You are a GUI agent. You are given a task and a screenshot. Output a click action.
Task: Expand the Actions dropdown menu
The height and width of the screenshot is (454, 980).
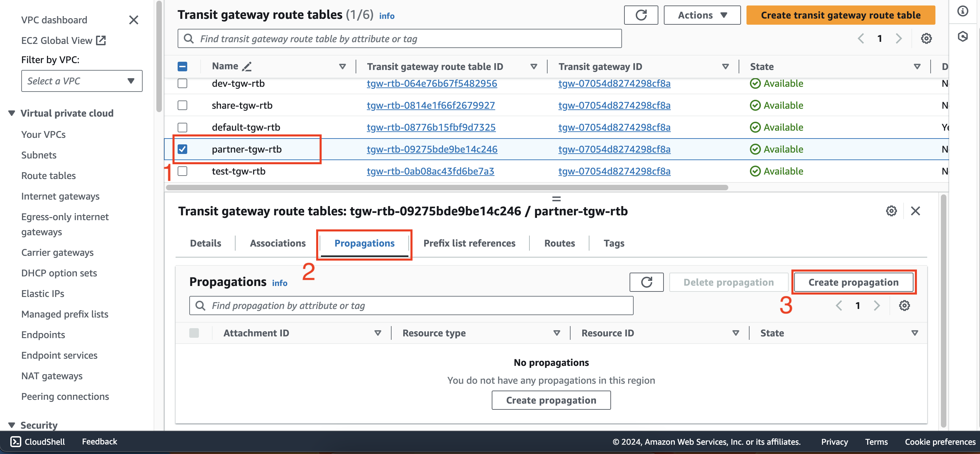(701, 14)
